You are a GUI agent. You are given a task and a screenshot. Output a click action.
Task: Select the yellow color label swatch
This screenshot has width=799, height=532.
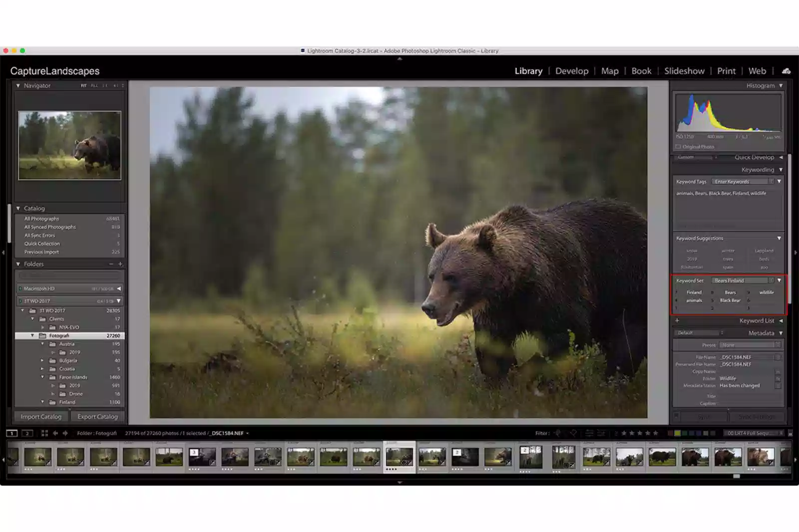(677, 433)
